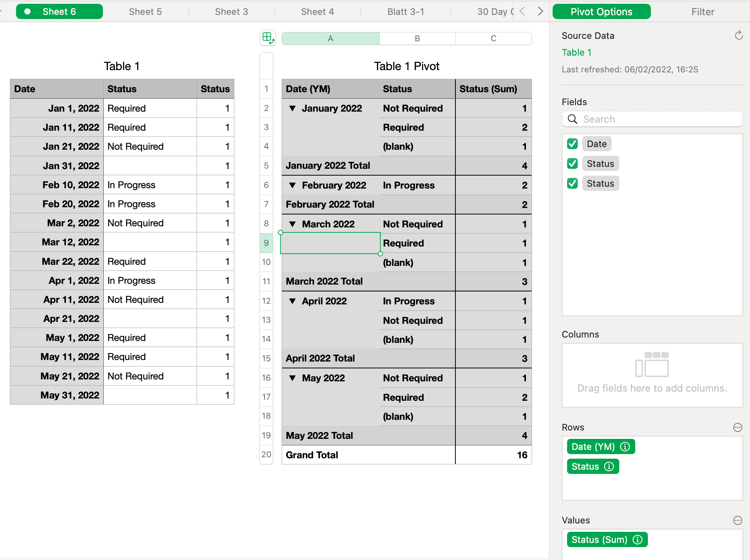Collapse the January 2022 group

tap(292, 109)
